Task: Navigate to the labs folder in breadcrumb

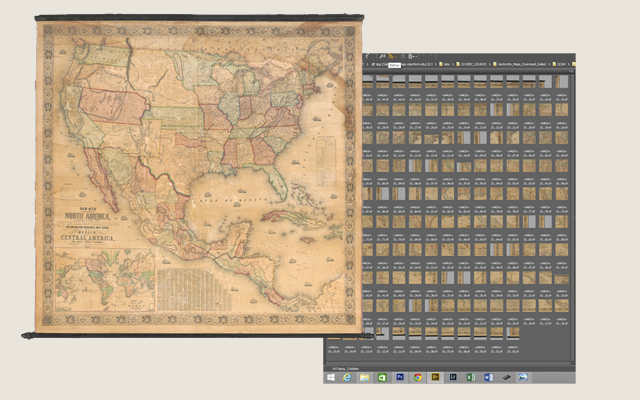Action: 447,64
